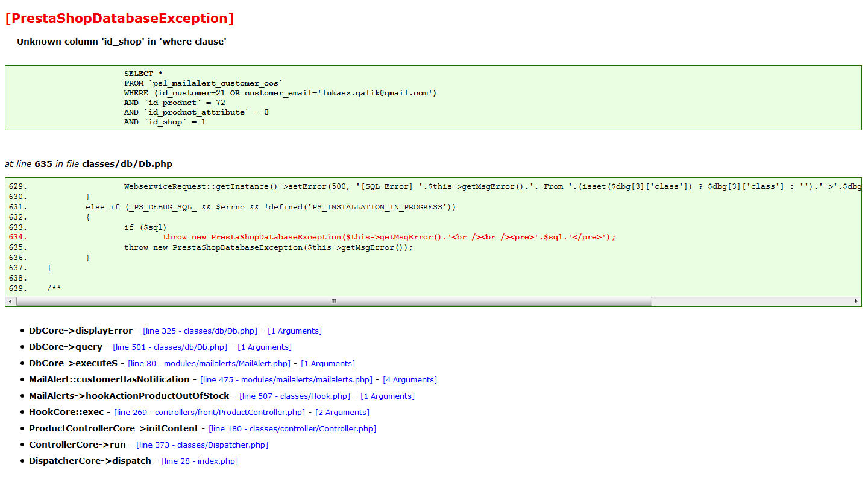
Task: Click the "at line 635 in file" caption
Action: (x=89, y=164)
